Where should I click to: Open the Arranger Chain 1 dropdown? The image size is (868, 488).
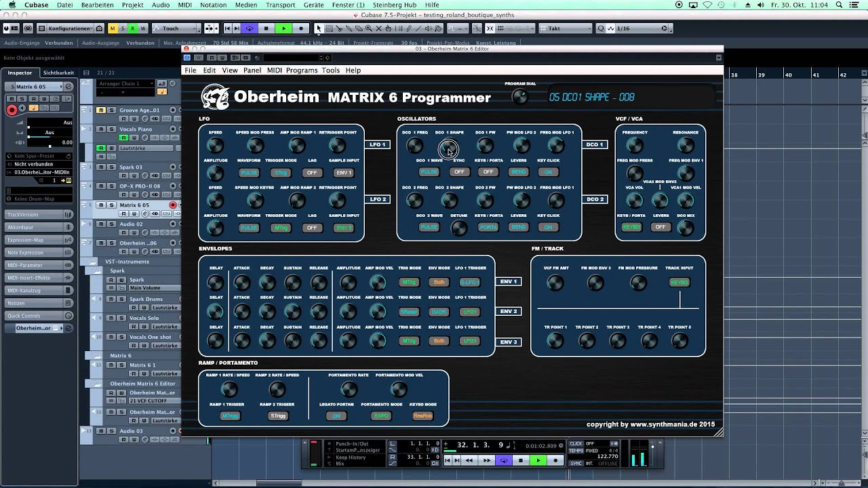[x=127, y=83]
